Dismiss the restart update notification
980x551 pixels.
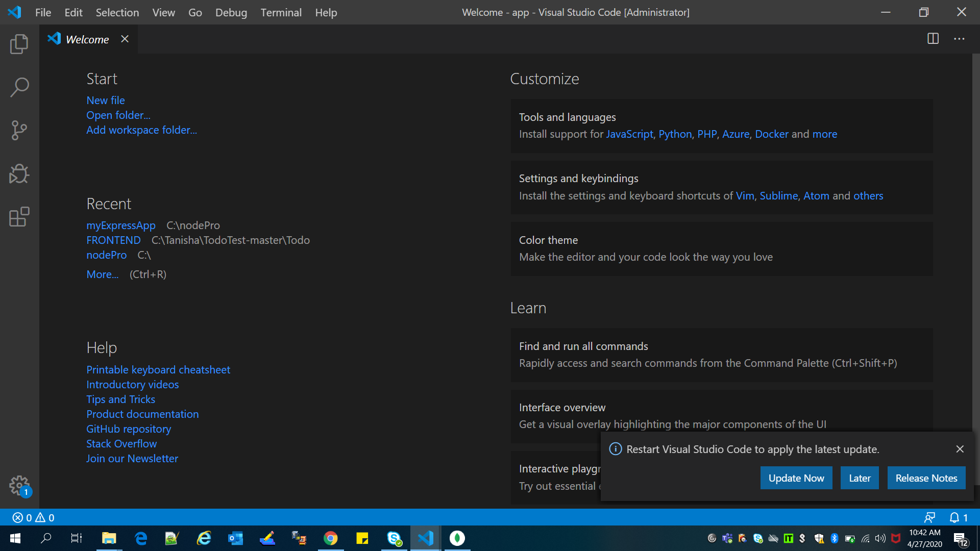[x=960, y=449]
